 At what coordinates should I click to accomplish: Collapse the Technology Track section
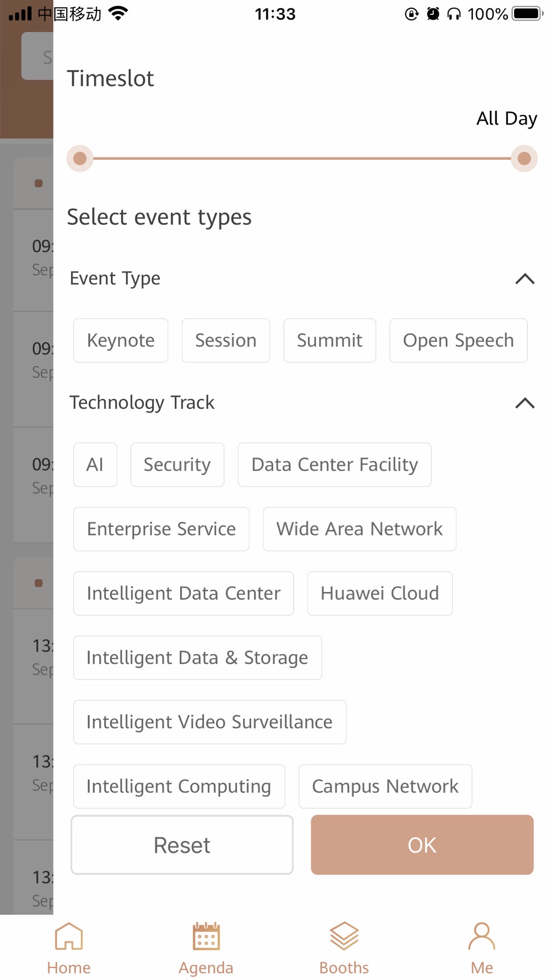pos(525,403)
